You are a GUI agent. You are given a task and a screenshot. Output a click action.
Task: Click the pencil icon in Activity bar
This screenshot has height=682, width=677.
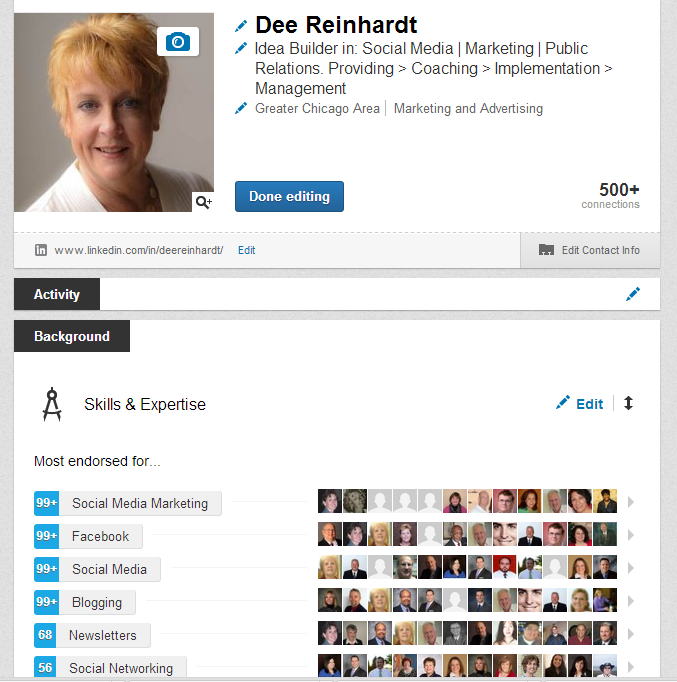[x=633, y=294]
